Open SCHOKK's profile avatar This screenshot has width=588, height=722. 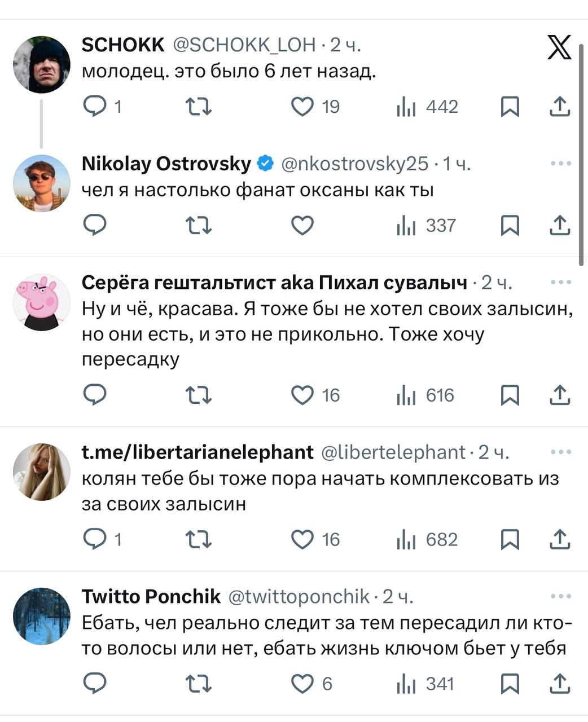point(41,64)
